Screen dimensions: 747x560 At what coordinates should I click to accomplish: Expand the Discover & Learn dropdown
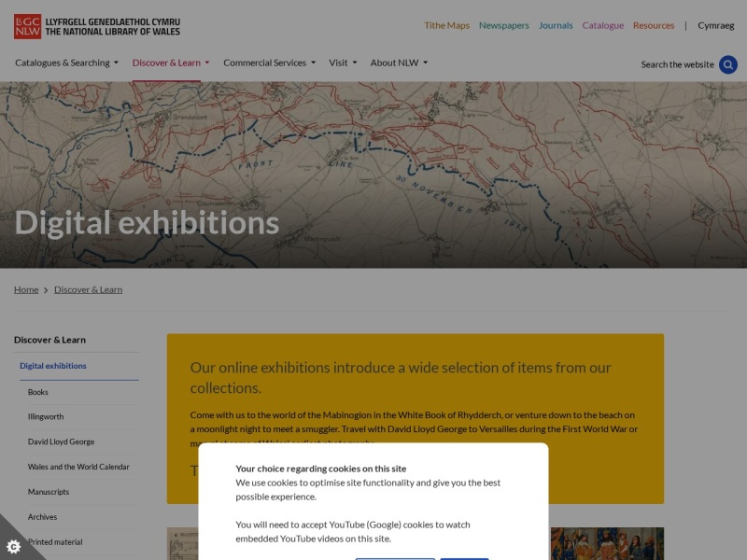171,63
